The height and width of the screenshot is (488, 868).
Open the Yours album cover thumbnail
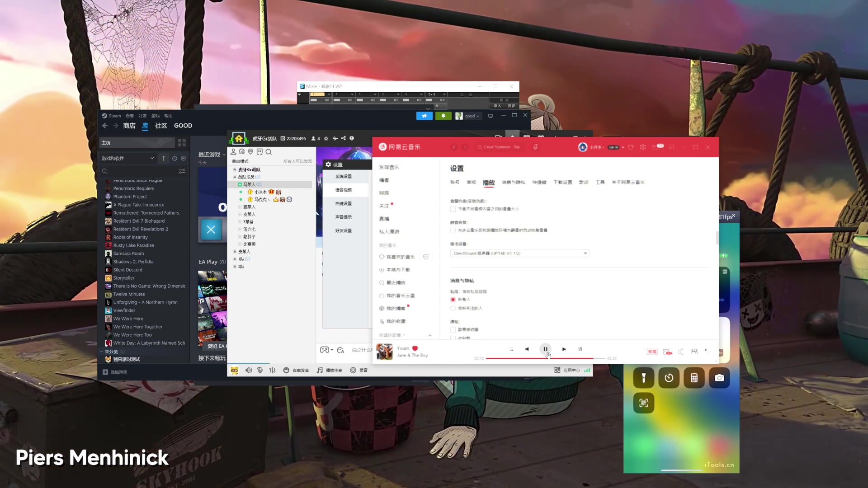(385, 352)
